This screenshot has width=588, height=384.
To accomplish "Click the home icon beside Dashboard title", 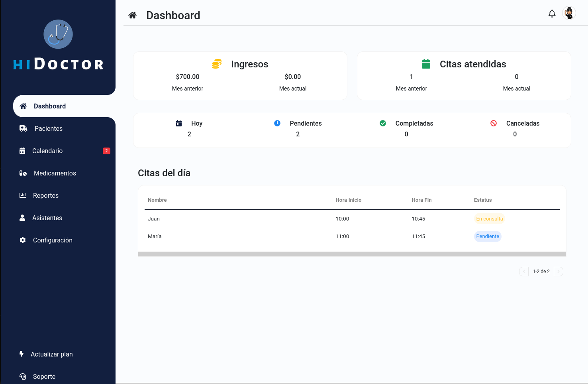I will (x=133, y=16).
